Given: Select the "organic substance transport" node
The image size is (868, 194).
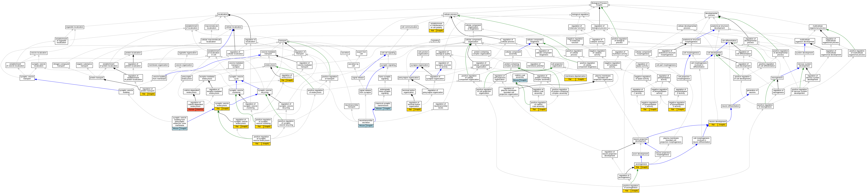Looking at the screenshot, I should [x=84, y=65].
